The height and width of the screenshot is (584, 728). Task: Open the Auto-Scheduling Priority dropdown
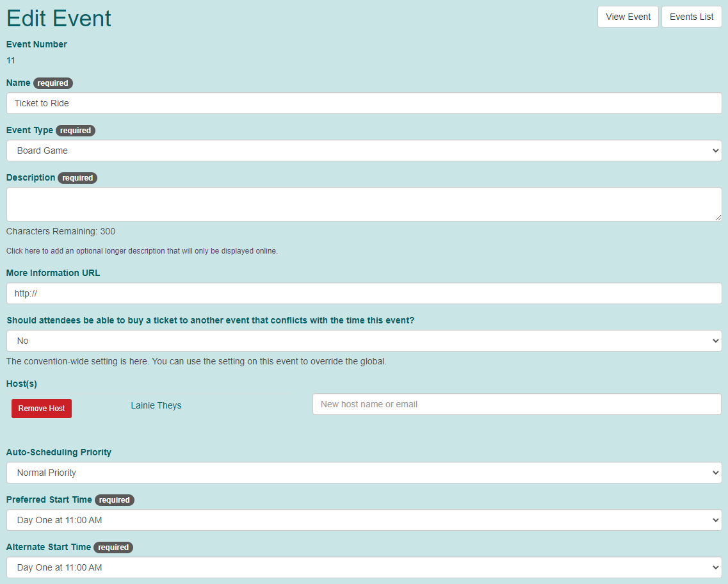(x=364, y=473)
